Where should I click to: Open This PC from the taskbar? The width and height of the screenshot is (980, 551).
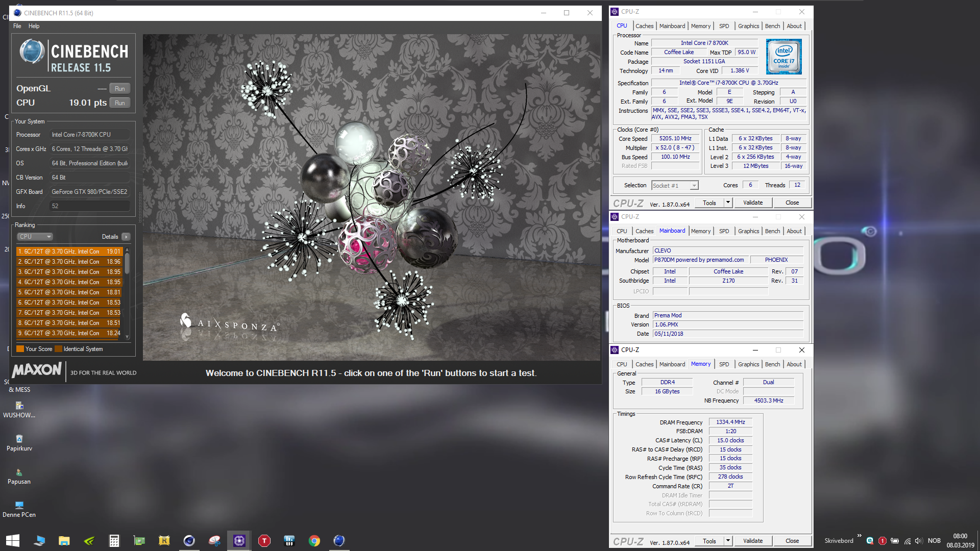39,540
